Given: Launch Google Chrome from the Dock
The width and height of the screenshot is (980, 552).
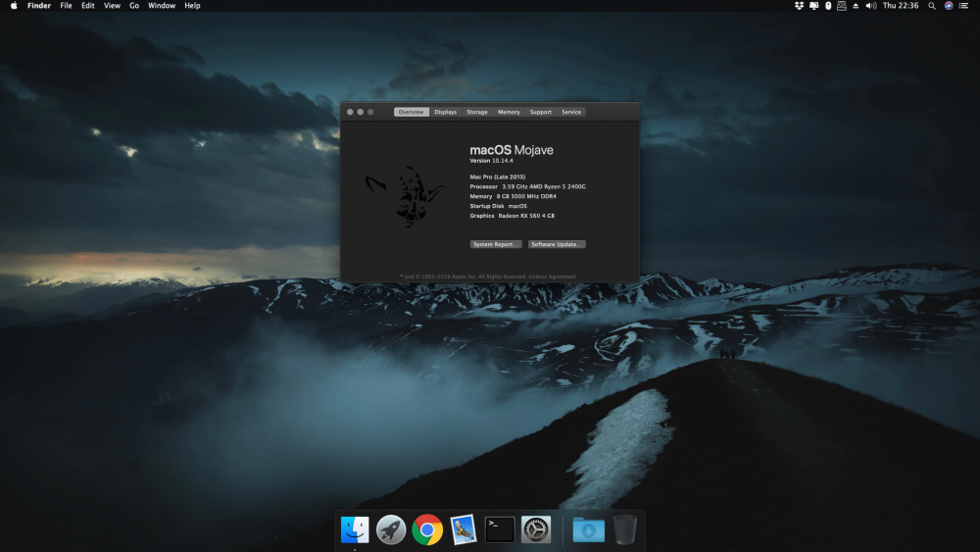Looking at the screenshot, I should (427, 529).
